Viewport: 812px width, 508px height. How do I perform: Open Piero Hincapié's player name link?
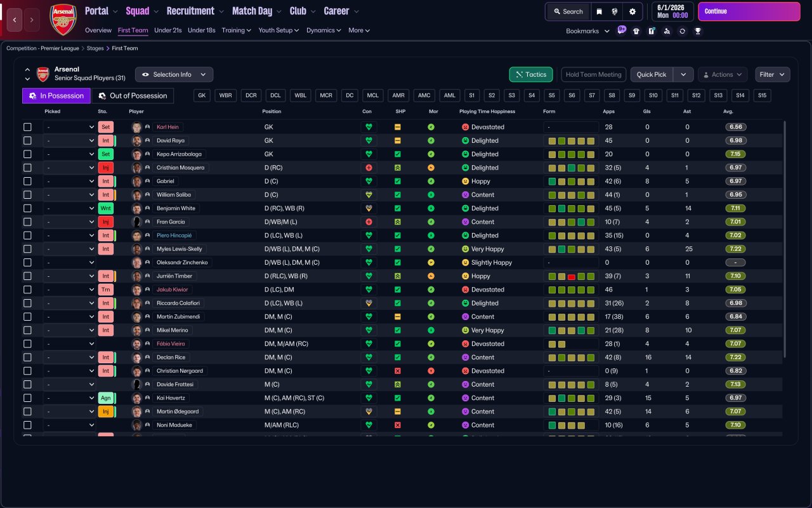pyautogui.click(x=174, y=236)
